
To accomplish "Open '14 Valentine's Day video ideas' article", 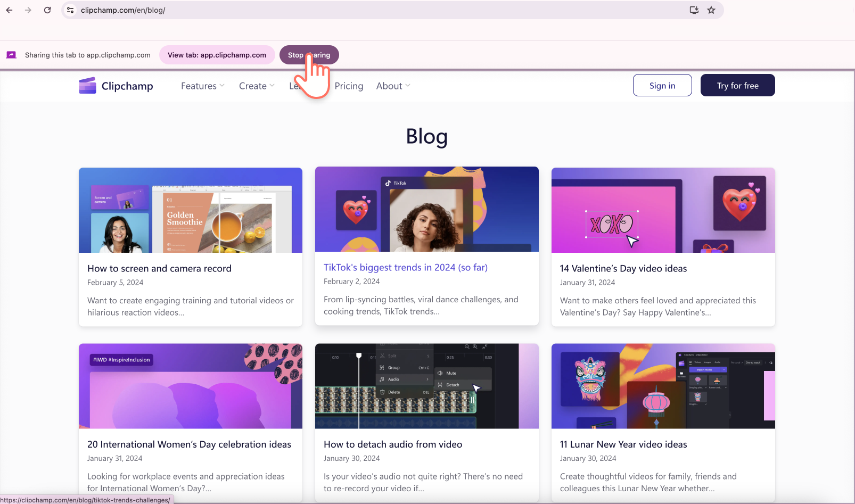I will tap(623, 268).
